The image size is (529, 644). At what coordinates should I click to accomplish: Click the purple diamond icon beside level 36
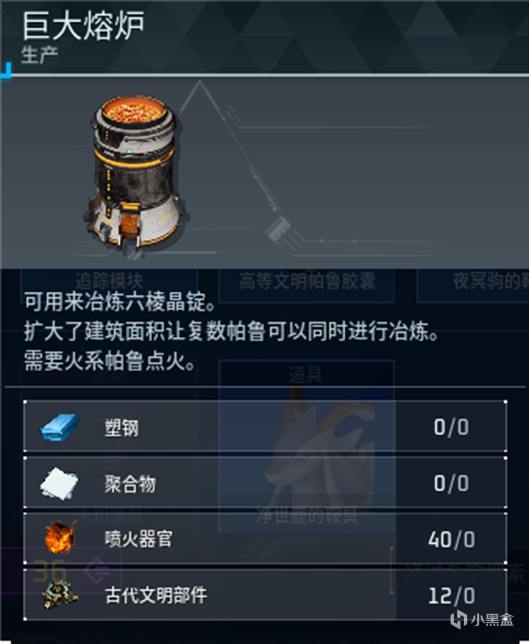(x=97, y=570)
